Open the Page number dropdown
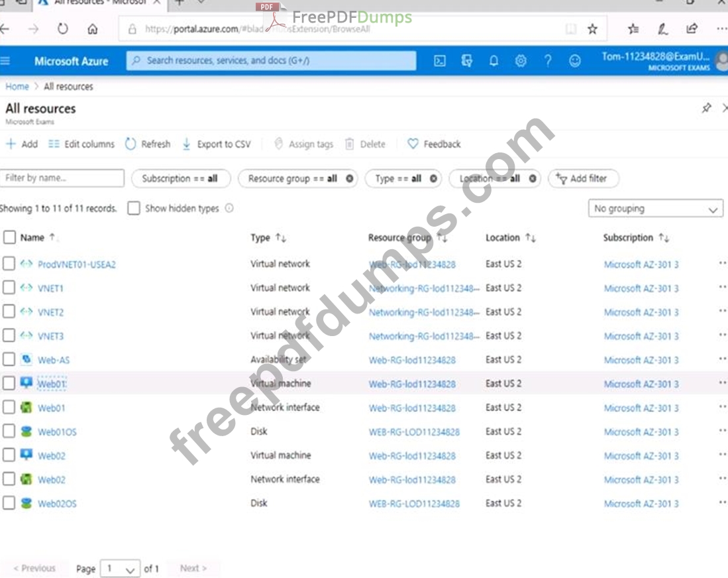 [x=121, y=568]
